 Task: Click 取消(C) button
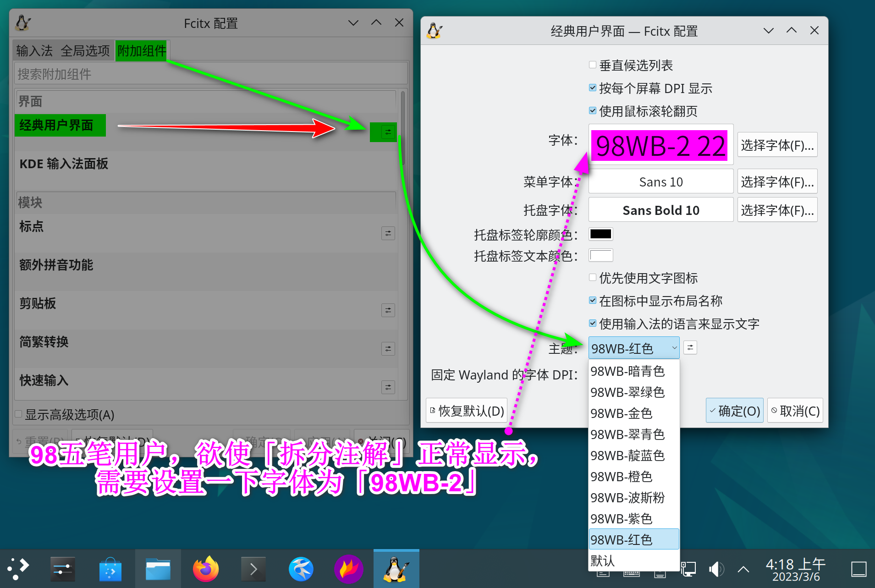tap(795, 411)
